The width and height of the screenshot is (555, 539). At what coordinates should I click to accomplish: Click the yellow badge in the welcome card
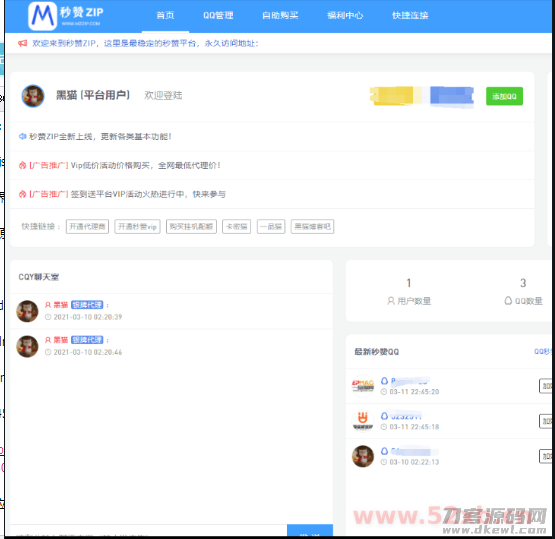pos(391,96)
